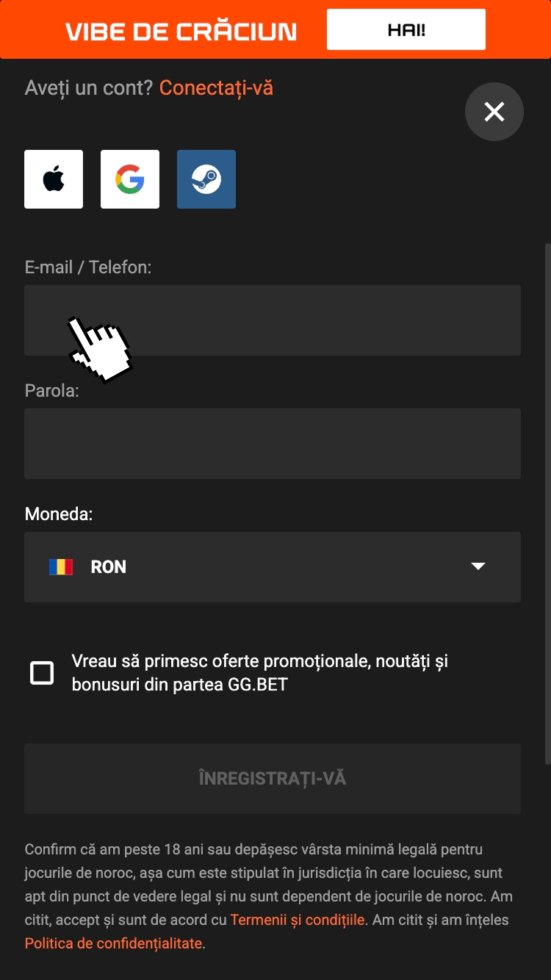Click the Vibe de Crăciun banner title
Screen dimensions: 551x980
point(181,31)
